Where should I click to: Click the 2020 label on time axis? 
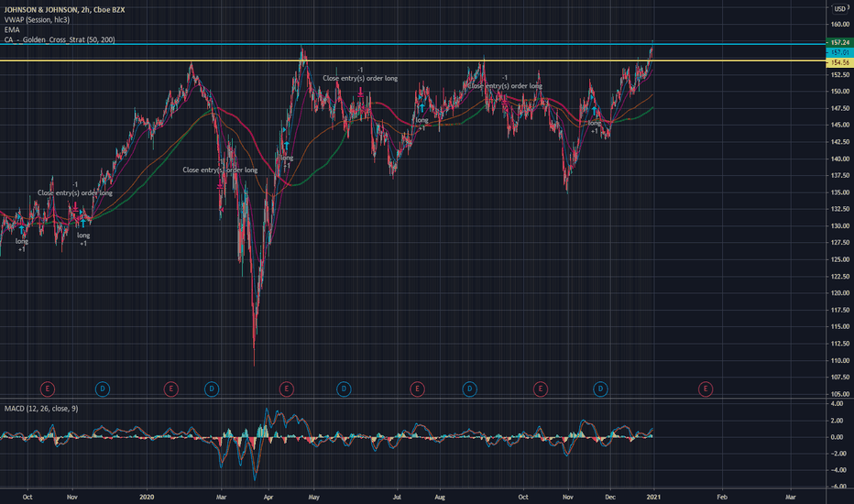147,497
